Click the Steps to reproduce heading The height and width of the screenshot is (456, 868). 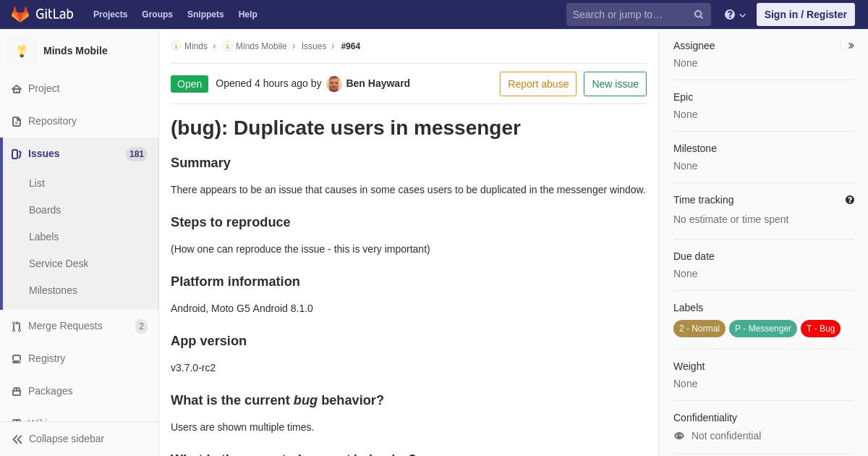pos(230,222)
